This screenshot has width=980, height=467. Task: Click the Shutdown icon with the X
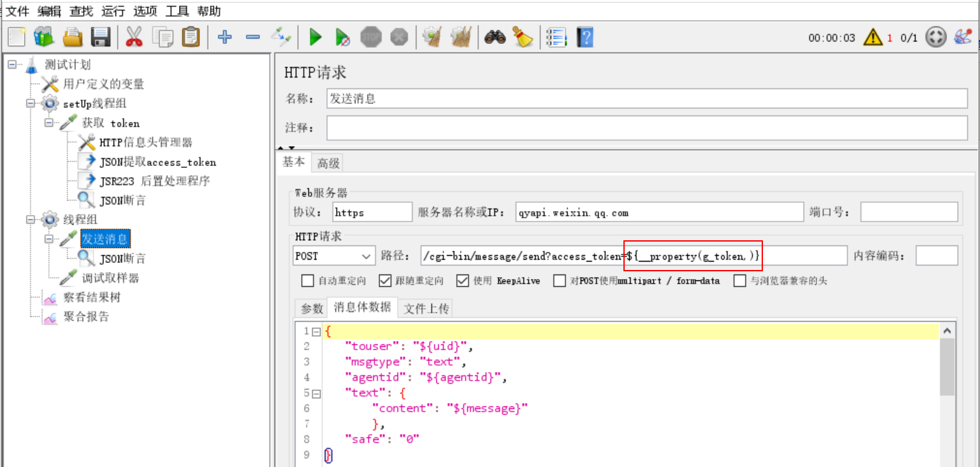[399, 37]
